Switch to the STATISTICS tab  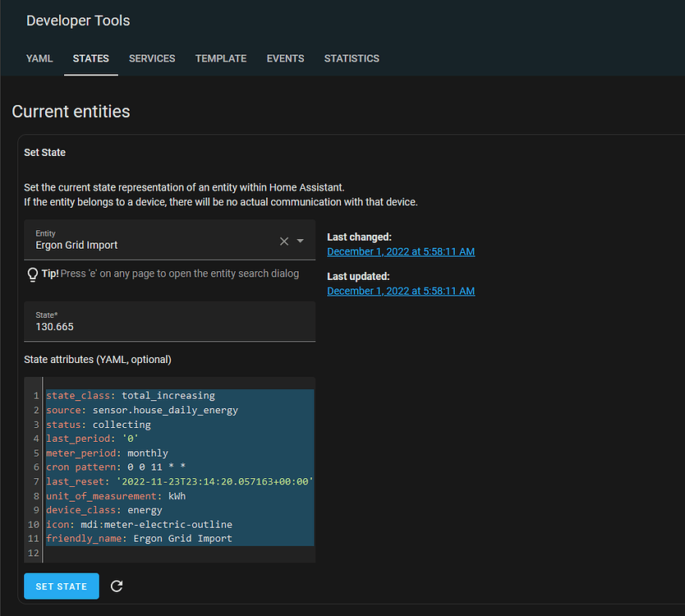[x=352, y=58]
